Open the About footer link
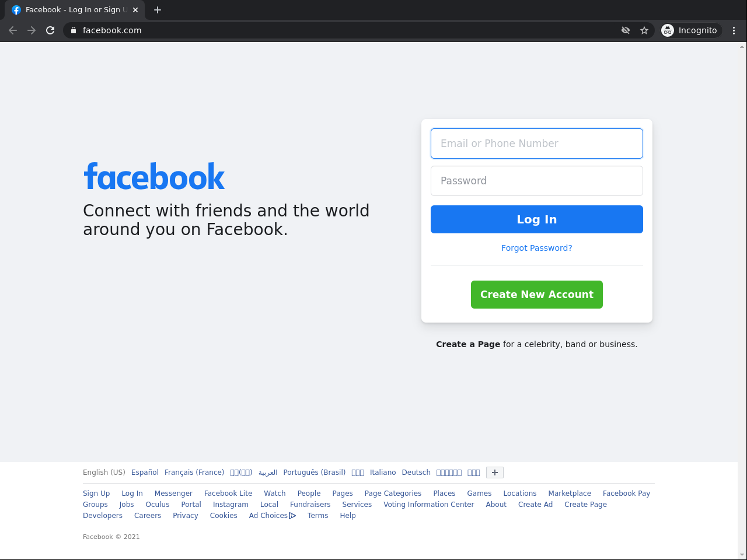The height and width of the screenshot is (560, 747). [496, 505]
